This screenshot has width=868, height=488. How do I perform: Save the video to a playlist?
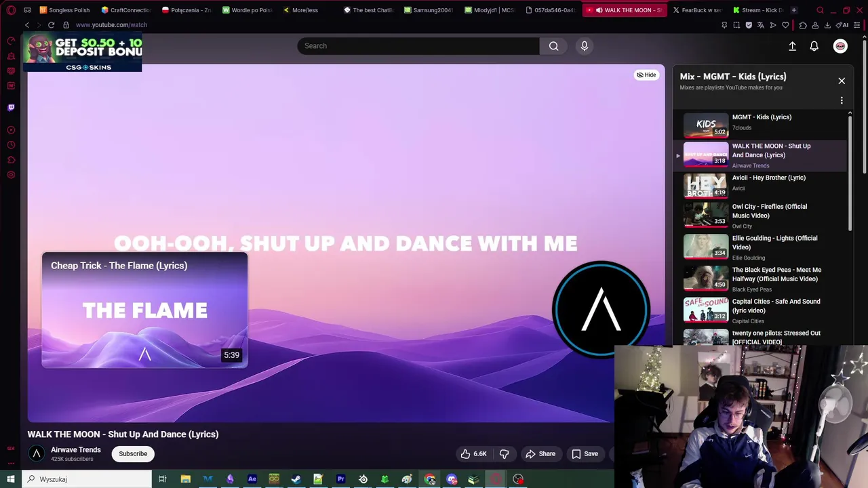(585, 453)
